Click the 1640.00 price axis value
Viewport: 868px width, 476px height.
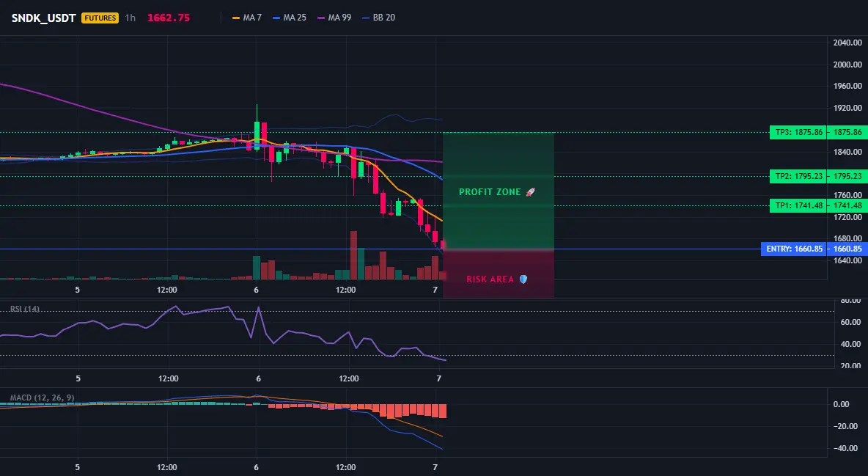847,260
